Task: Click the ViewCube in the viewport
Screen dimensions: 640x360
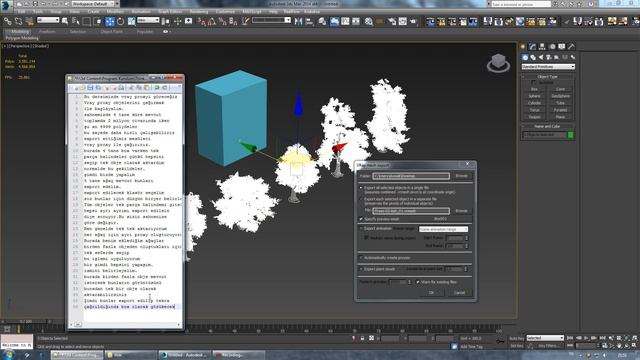Action: (x=498, y=63)
